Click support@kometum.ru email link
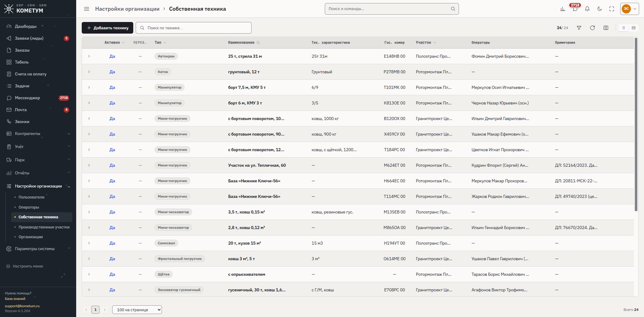 pos(22,306)
